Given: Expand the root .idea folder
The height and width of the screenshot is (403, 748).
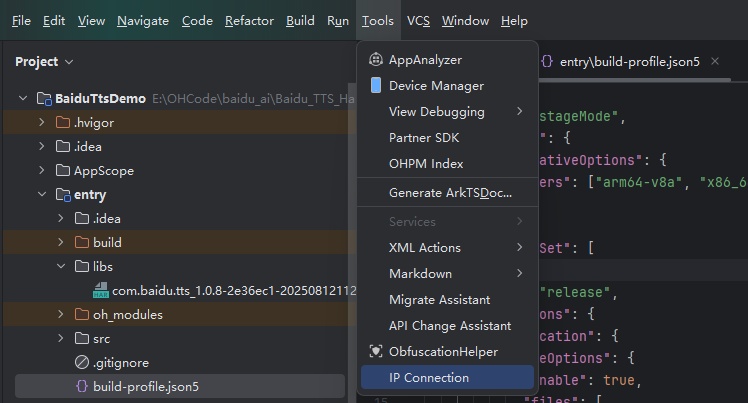Looking at the screenshot, I should tap(42, 146).
